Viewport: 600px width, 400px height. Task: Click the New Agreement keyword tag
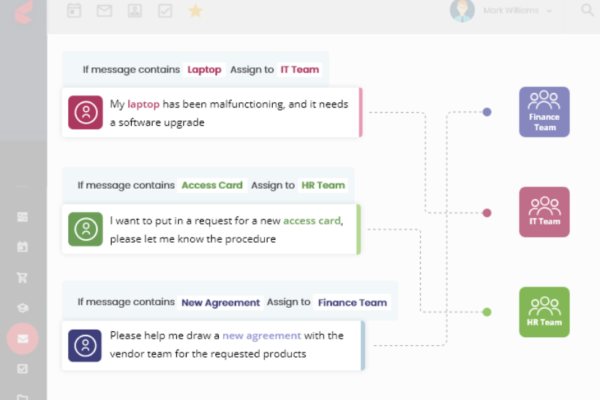point(220,302)
